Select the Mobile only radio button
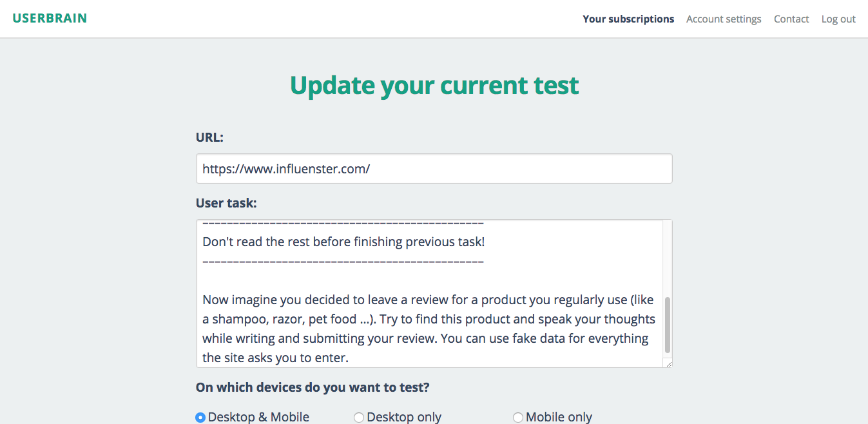The height and width of the screenshot is (424, 868). point(517,418)
